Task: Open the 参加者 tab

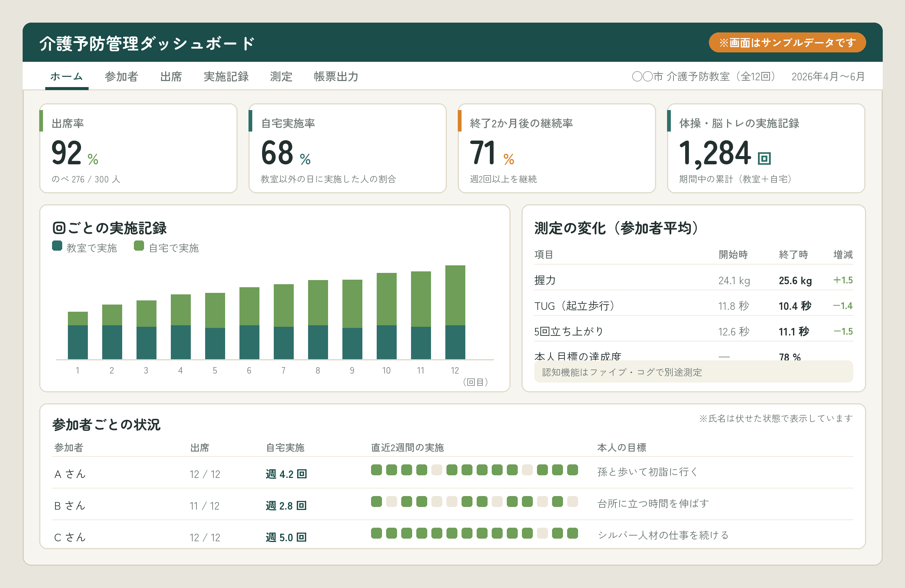Action: [x=121, y=77]
